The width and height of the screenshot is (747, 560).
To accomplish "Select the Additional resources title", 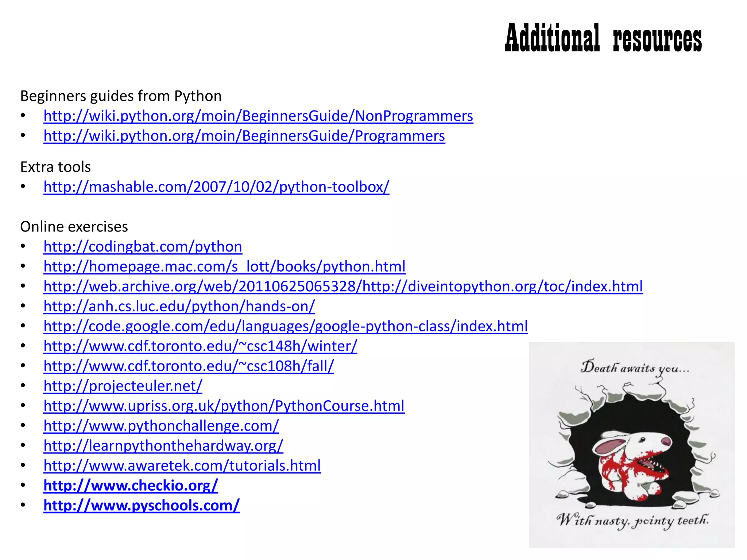I will pos(603,38).
